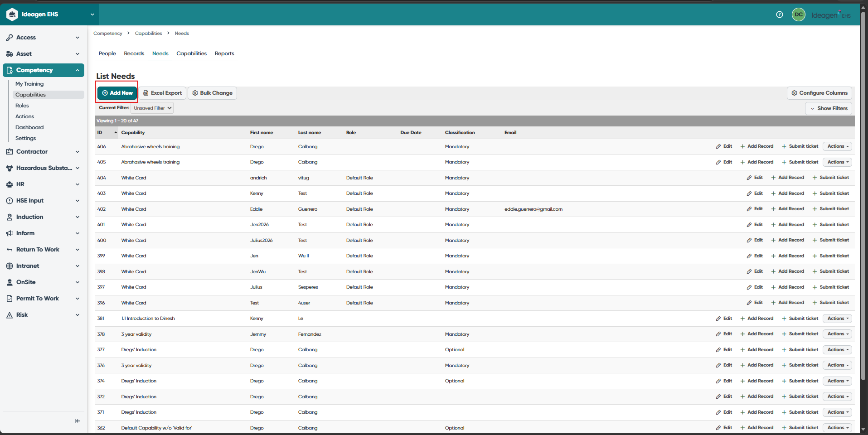Switch to the Records tab
868x435 pixels.
click(134, 53)
